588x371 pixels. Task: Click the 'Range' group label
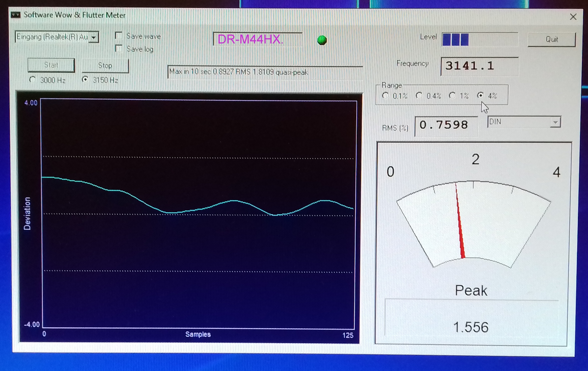391,85
